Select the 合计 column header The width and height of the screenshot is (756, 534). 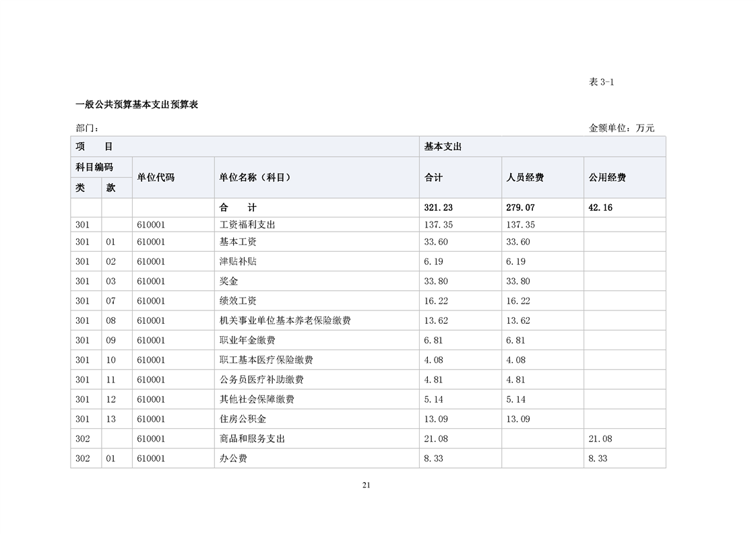pyautogui.click(x=460, y=177)
